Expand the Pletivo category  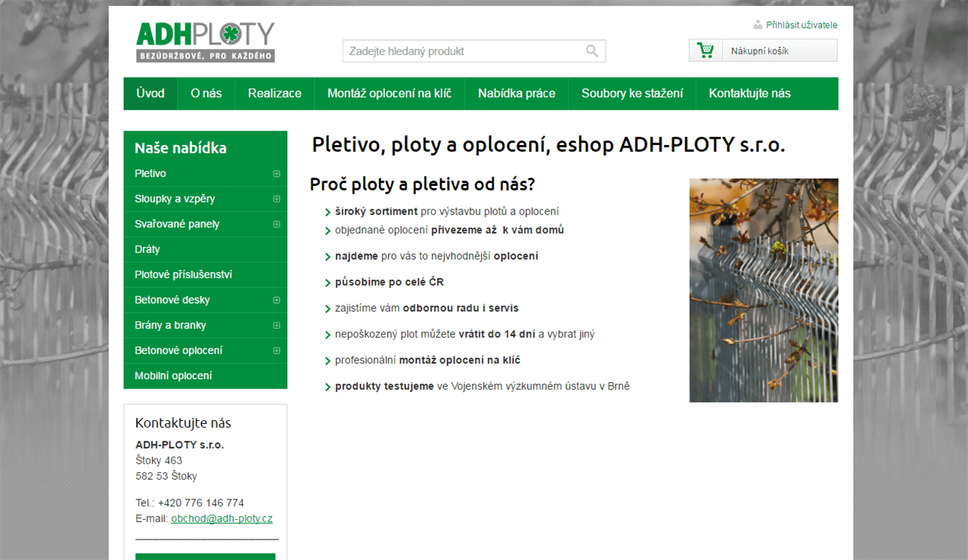277,174
